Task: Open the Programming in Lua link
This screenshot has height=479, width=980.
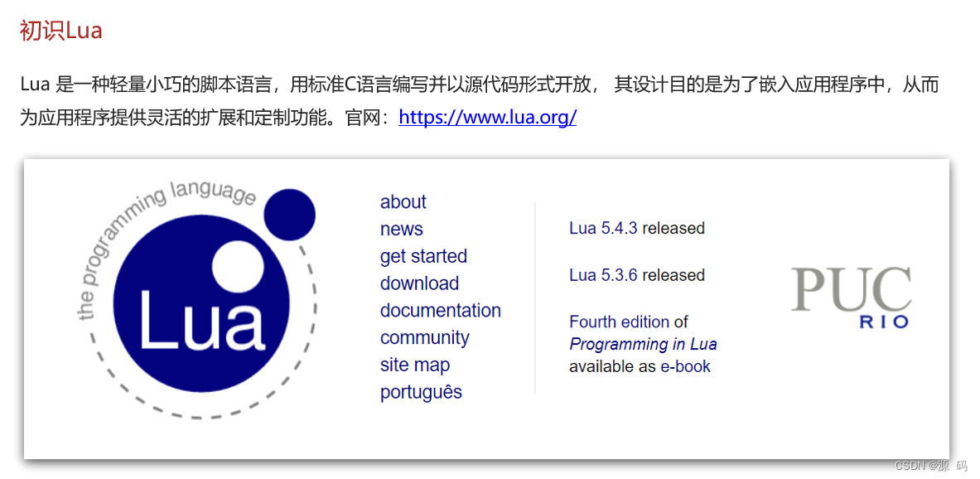Action: point(643,345)
